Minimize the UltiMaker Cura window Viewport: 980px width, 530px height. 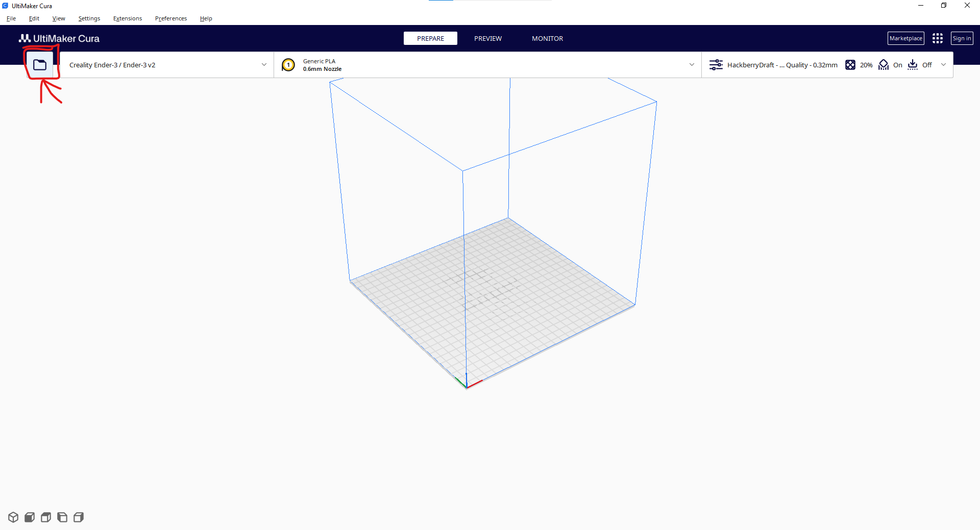tap(921, 6)
